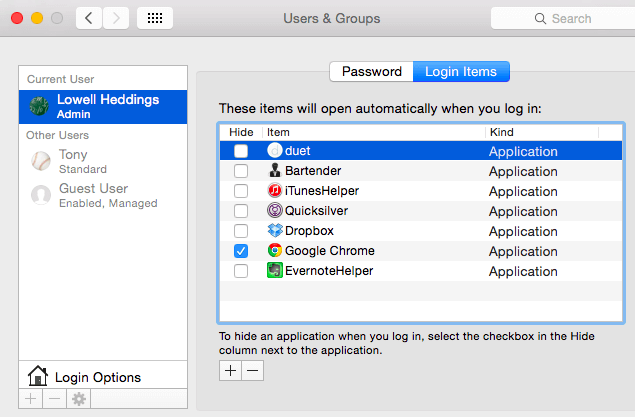Image resolution: width=635 pixels, height=417 pixels.
Task: Click Login Options house icon
Action: (x=38, y=376)
